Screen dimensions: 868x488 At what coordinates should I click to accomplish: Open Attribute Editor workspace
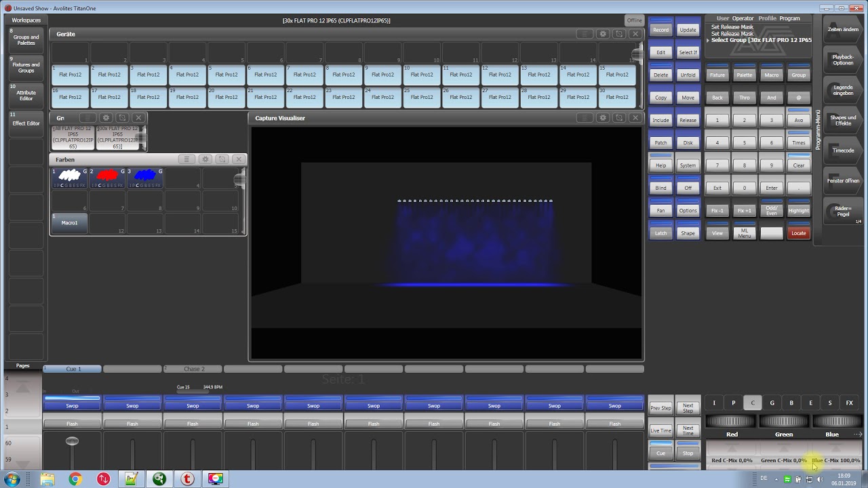pos(26,95)
